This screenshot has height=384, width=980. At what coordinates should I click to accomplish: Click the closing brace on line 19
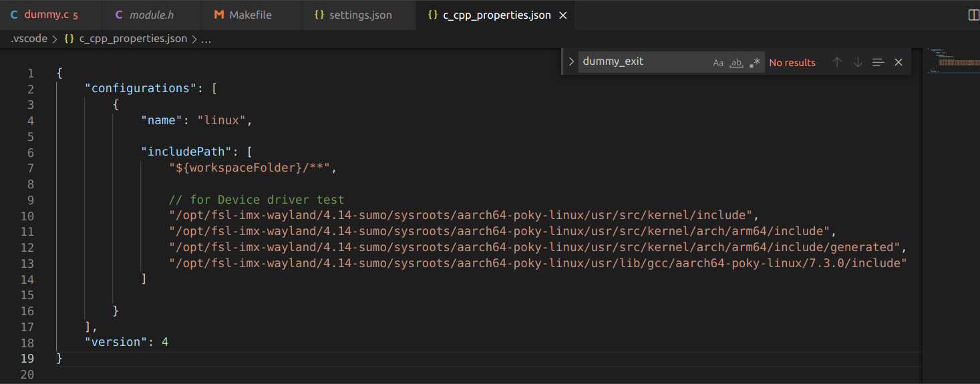point(59,358)
